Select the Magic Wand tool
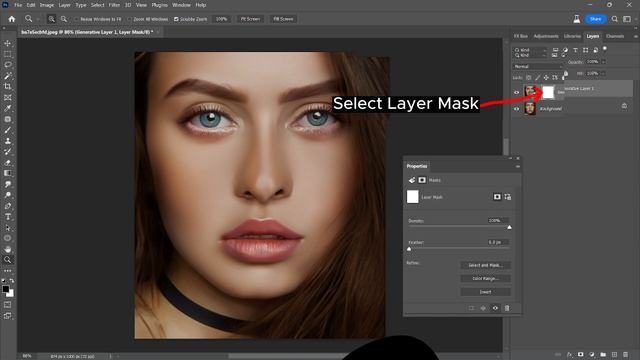Screen dimensions: 640x360 [x=7, y=76]
